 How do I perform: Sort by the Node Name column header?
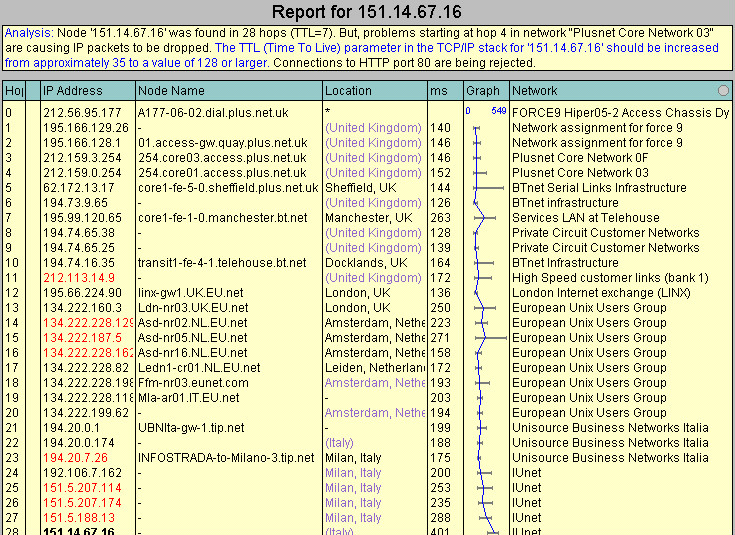(229, 90)
